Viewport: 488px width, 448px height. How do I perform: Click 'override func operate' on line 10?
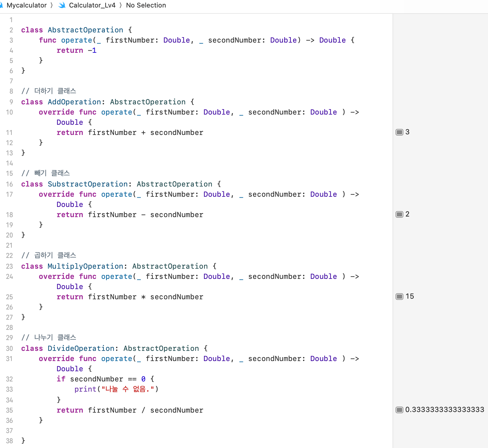point(86,112)
